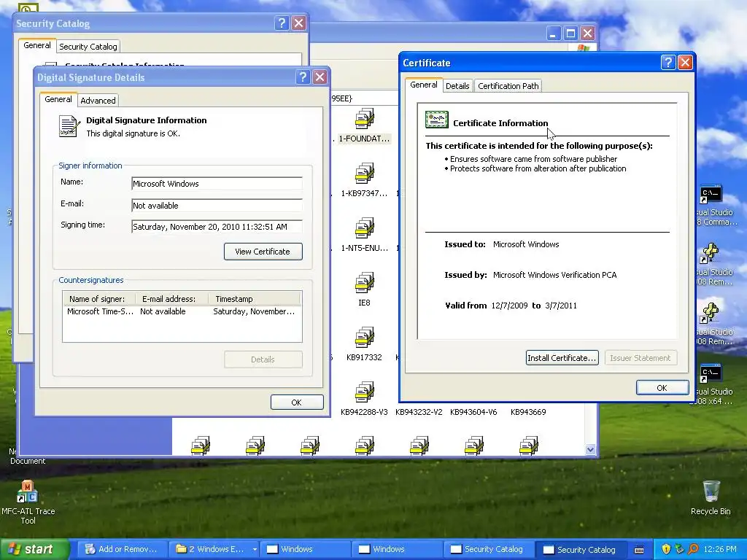747x560 pixels.
Task: Select the General tab in Digital Signature Details
Action: coord(58,99)
